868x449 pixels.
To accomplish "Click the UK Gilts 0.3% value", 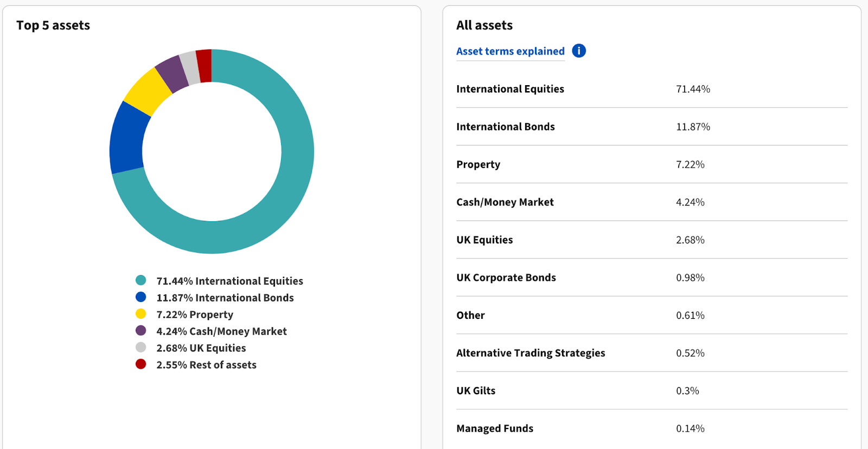I will tap(687, 391).
